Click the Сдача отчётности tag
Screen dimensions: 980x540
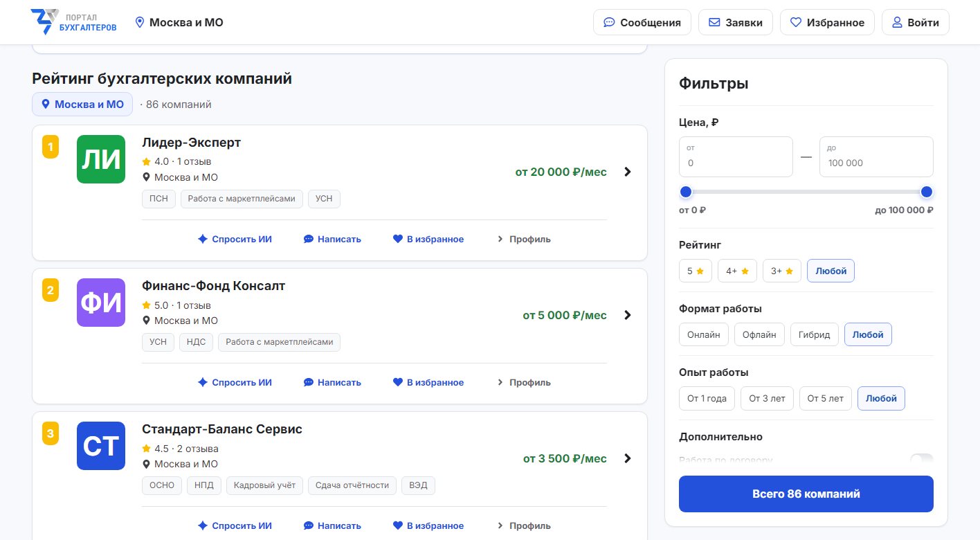click(x=352, y=485)
